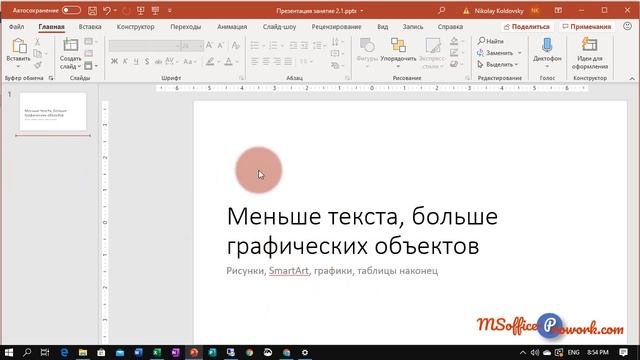
Task: Toggle Bold (Ж) formatting
Action: pyautogui.click(x=114, y=61)
